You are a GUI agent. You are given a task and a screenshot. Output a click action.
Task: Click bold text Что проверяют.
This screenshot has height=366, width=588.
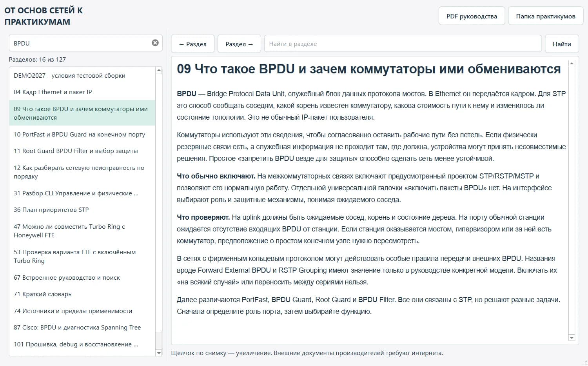click(203, 217)
